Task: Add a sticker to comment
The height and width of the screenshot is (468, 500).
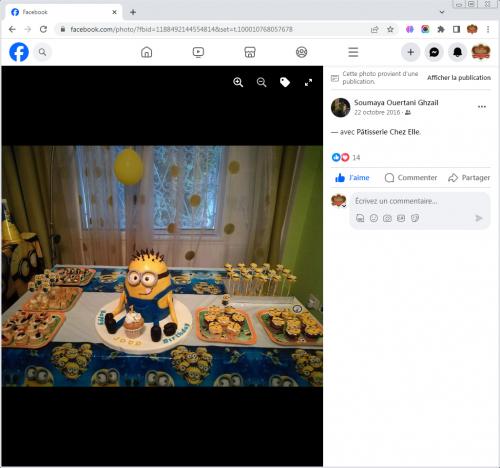Action: [x=415, y=218]
